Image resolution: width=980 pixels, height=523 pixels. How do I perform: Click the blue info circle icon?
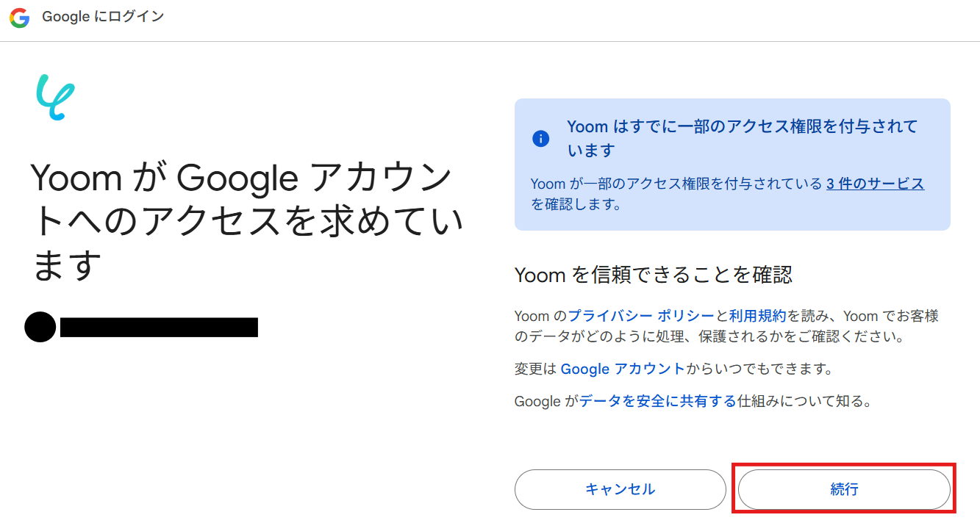click(x=540, y=138)
